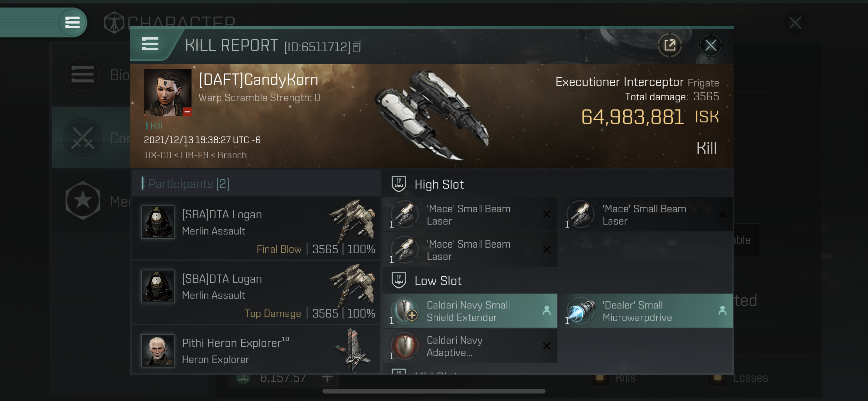
Task: Click the 'Dealer' Small Microwarpdrive module icon
Action: (x=580, y=310)
